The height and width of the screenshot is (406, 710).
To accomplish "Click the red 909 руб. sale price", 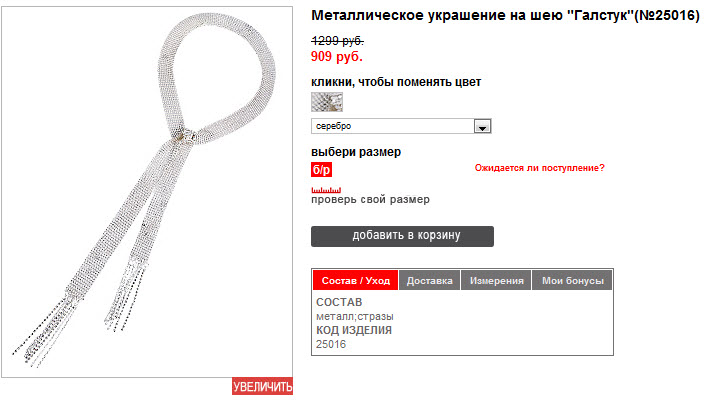I will coord(336,57).
